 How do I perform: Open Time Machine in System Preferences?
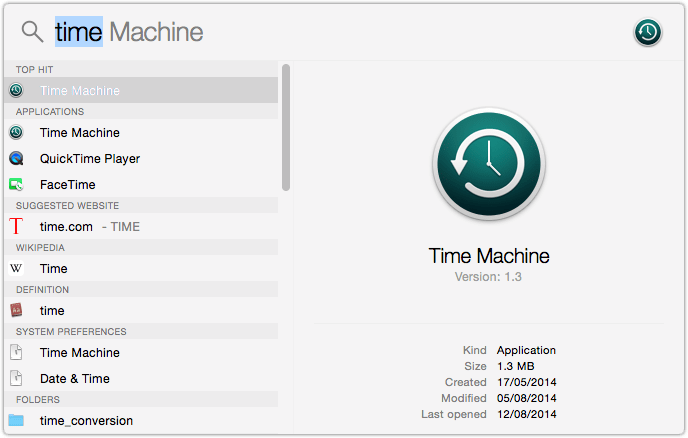(x=141, y=352)
